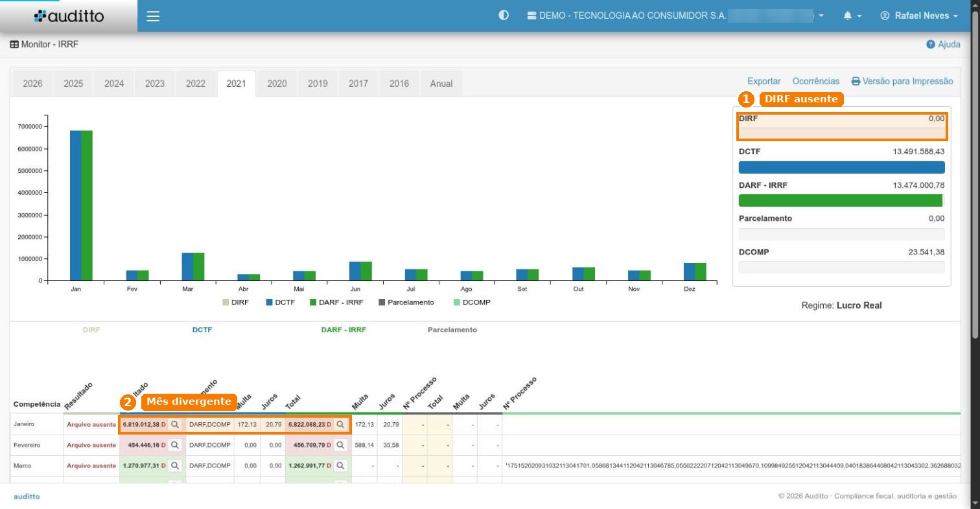The image size is (980, 509).
Task: Click magnifier next to Janeiro DCTF 6.819.012,38
Action: pos(174,425)
